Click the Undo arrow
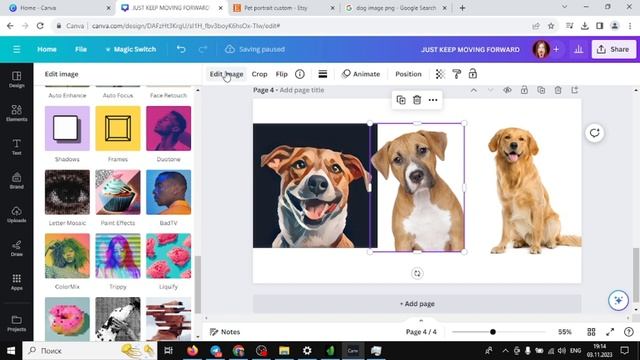The height and width of the screenshot is (360, 640). (181, 49)
